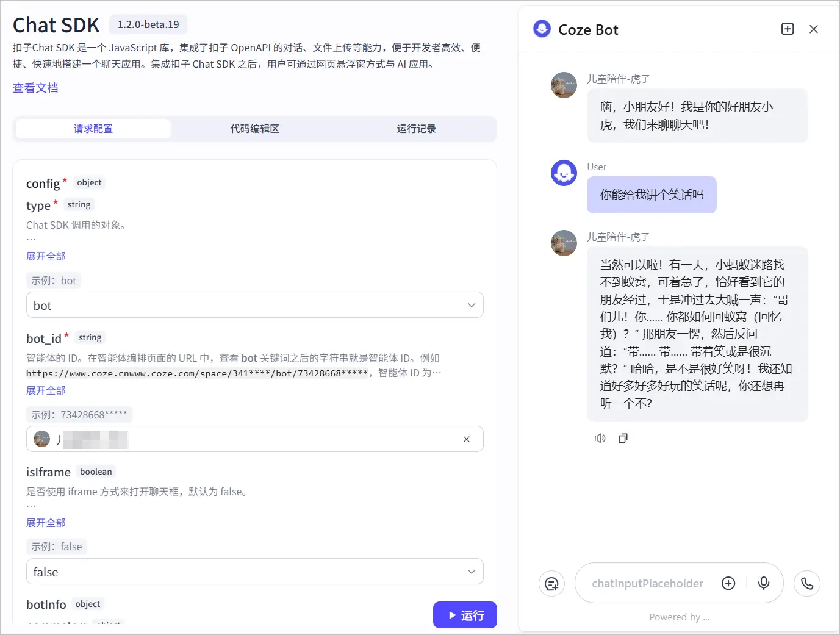
Task: Click the User avatar in the chat
Action: click(564, 173)
